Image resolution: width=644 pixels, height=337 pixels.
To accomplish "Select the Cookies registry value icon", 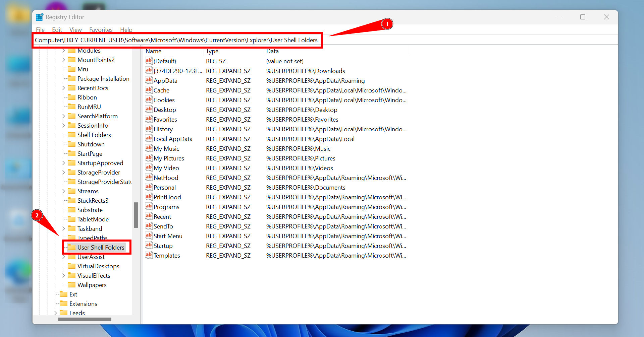I will point(149,99).
